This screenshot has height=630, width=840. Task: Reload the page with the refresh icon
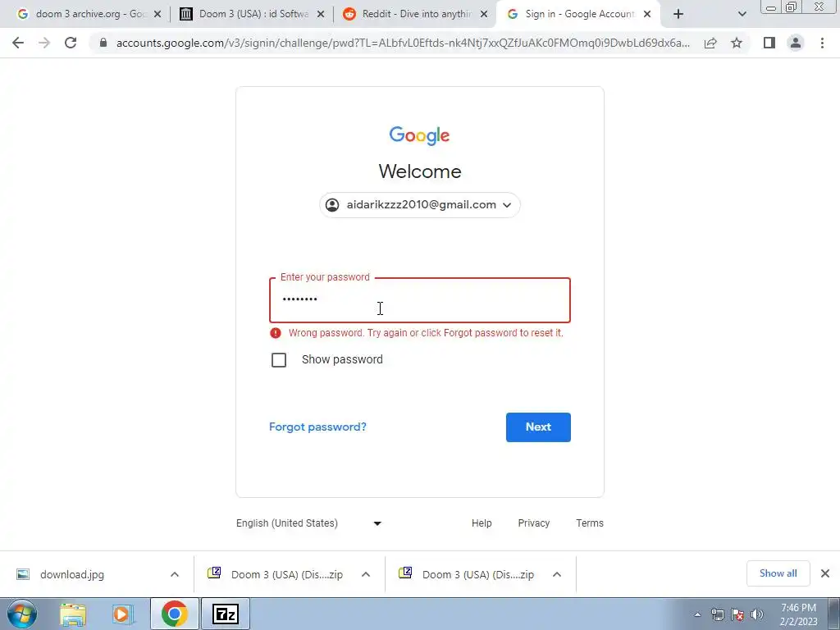click(71, 43)
